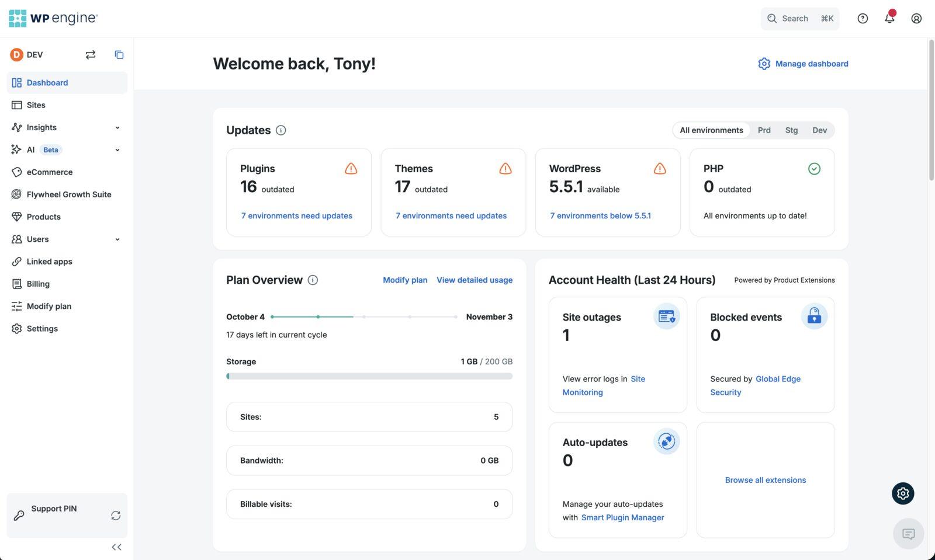Click the page vertical scrollbar
The height and width of the screenshot is (560, 935).
[x=931, y=110]
